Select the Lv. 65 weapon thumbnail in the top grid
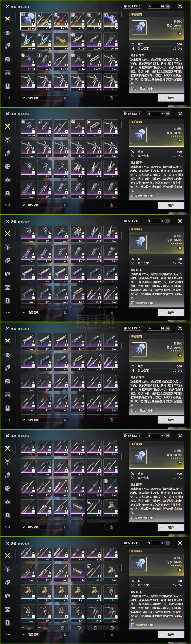 pyautogui.click(x=45, y=41)
